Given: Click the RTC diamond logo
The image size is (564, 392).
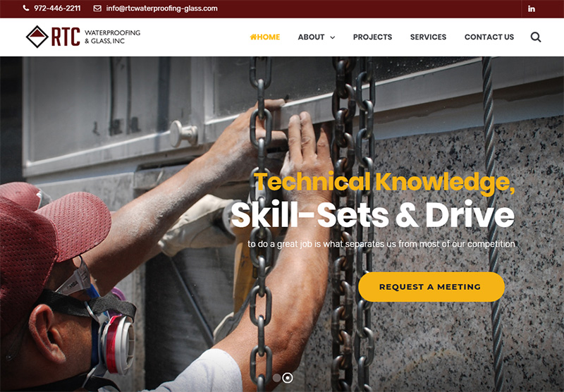Looking at the screenshot, I should [37, 37].
